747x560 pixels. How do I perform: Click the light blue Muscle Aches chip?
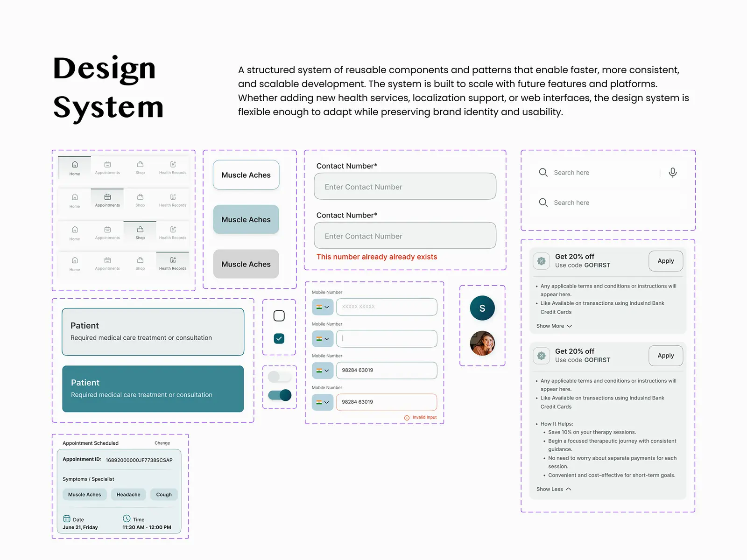[246, 219]
